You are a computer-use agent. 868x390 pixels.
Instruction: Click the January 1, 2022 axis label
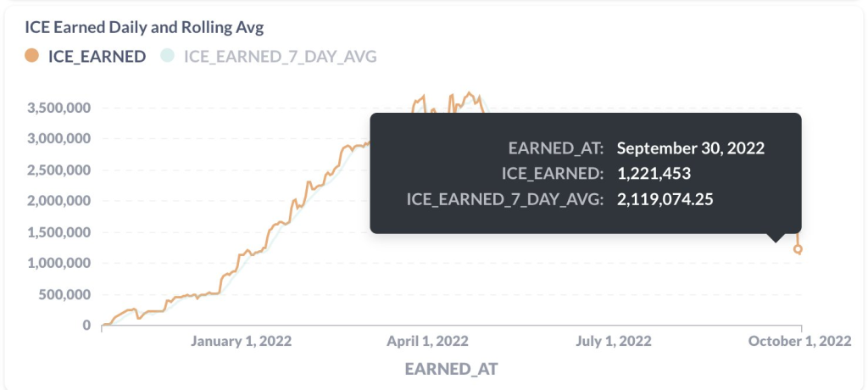242,341
